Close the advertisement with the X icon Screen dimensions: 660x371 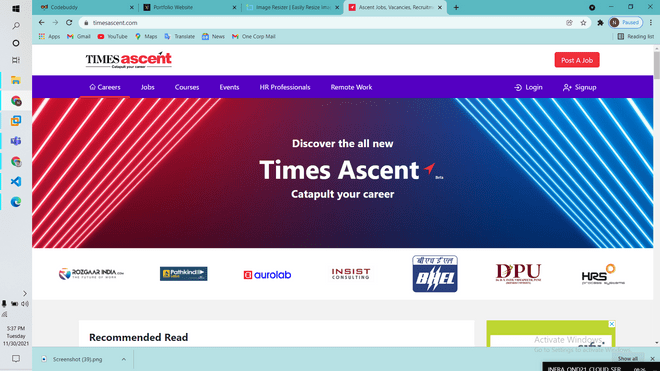point(612,324)
